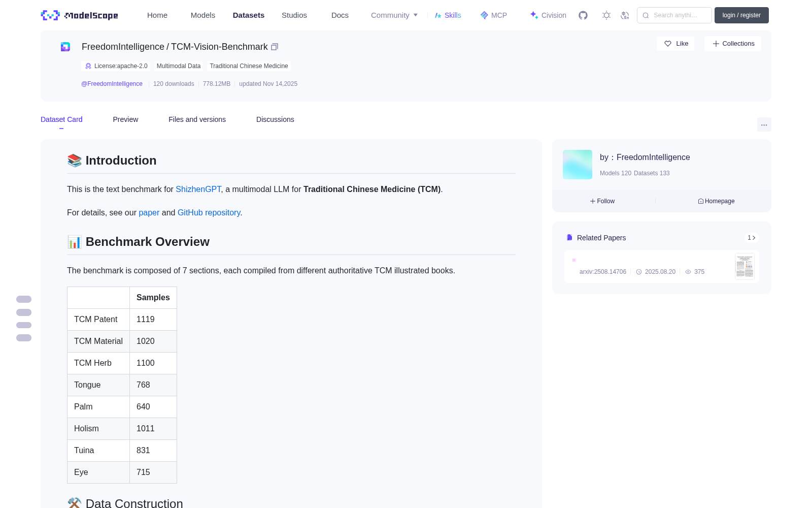Click the Traditional Chinese Medicine tag
The height and width of the screenshot is (508, 812).
pos(249,66)
